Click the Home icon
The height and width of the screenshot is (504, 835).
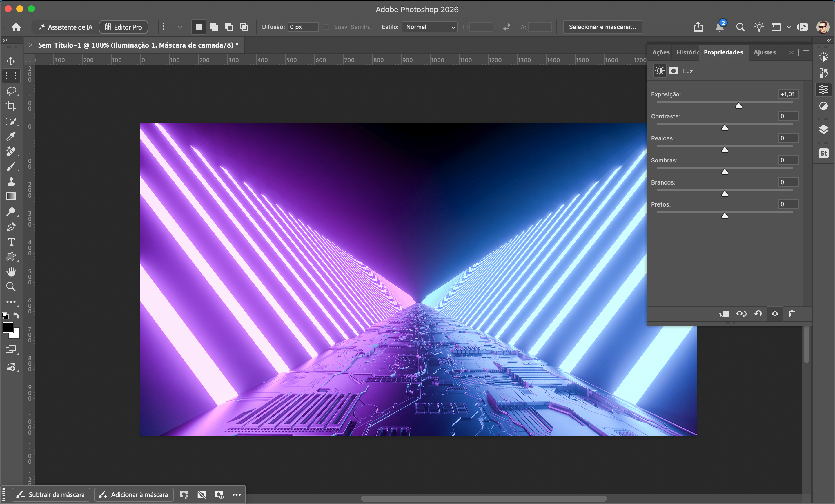[x=16, y=27]
